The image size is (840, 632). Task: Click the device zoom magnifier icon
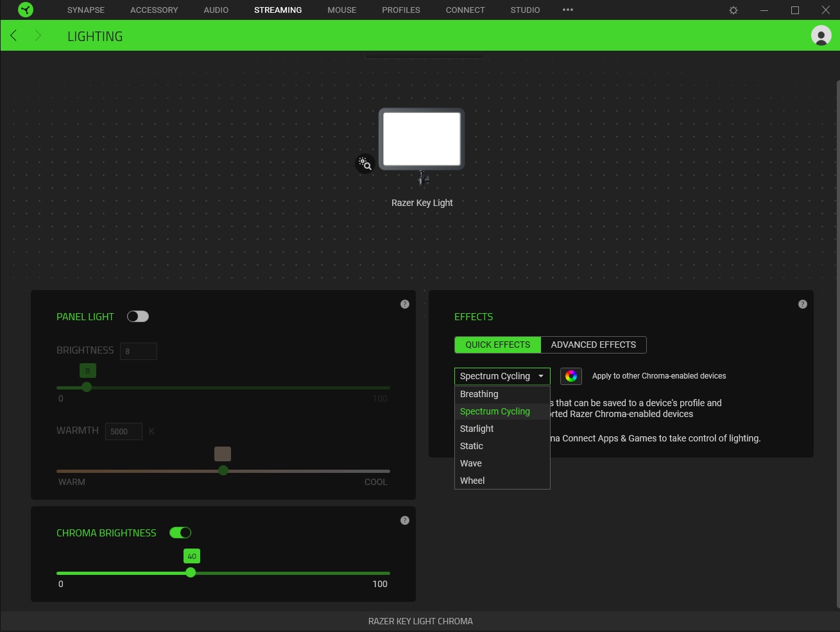(x=364, y=164)
